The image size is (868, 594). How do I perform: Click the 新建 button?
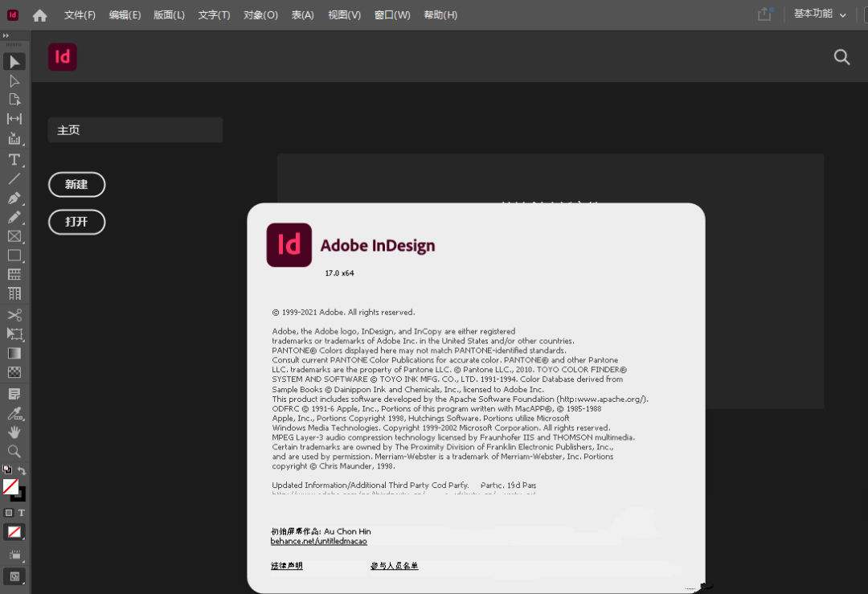click(77, 184)
